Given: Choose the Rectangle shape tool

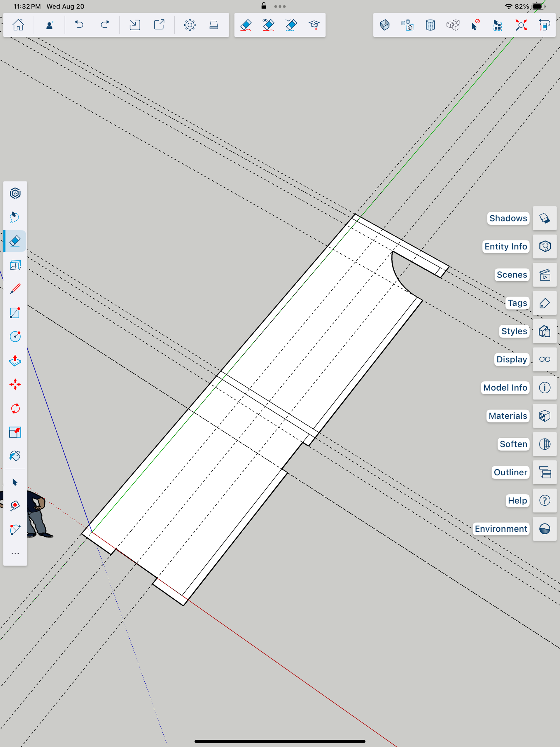Looking at the screenshot, I should tap(15, 313).
